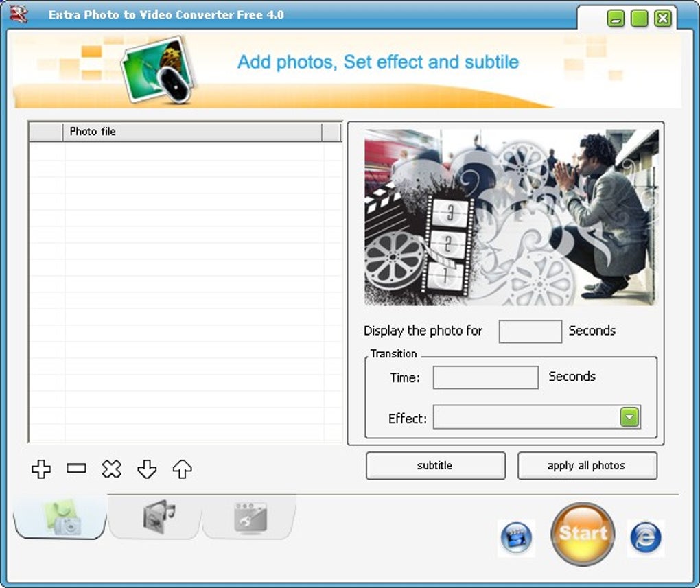Switch to the music tab with speaker icon
The width and height of the screenshot is (700, 588).
point(155,517)
